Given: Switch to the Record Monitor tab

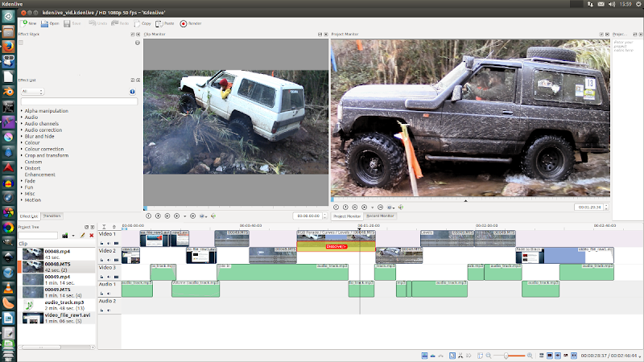Looking at the screenshot, I should pyautogui.click(x=381, y=216).
